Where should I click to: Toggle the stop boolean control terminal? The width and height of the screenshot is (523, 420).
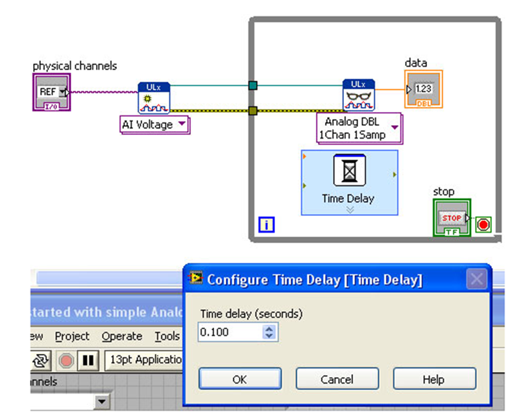tap(452, 218)
